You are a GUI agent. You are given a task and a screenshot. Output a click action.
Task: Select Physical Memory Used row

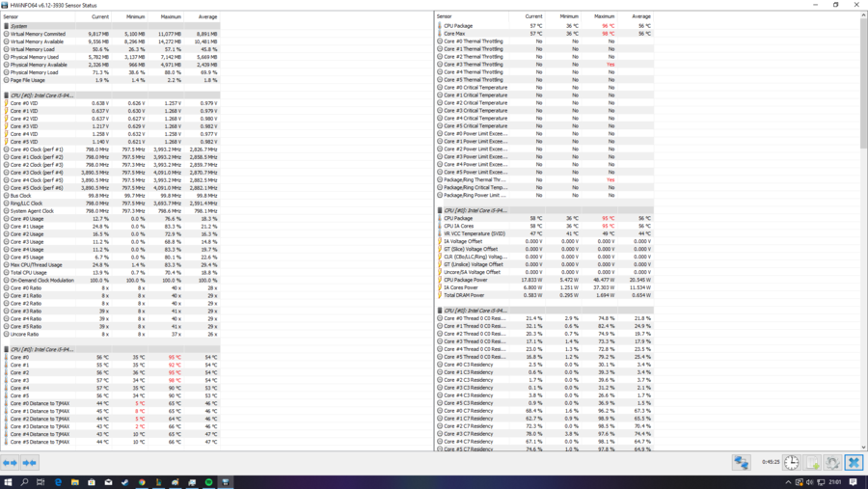[111, 57]
